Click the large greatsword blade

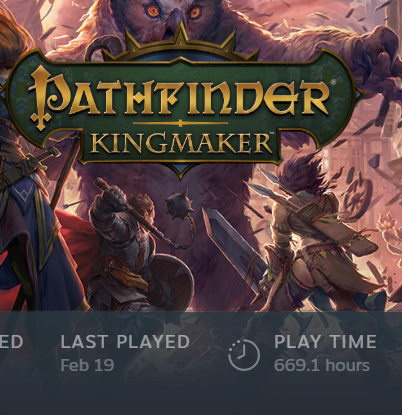(x=235, y=249)
